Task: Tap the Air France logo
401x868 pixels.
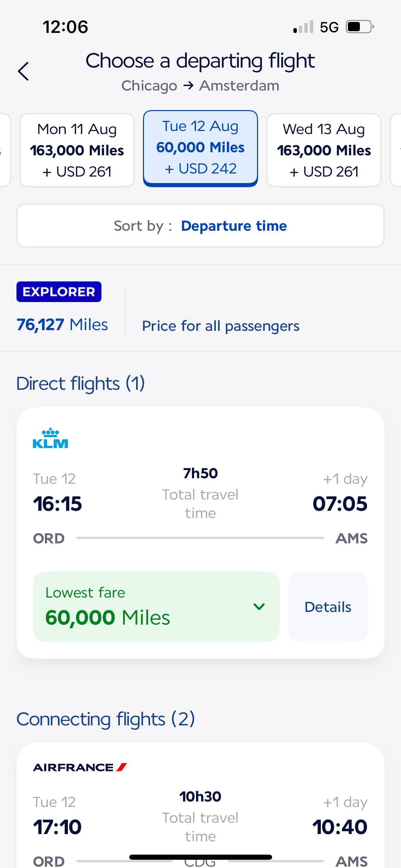Action: point(80,768)
